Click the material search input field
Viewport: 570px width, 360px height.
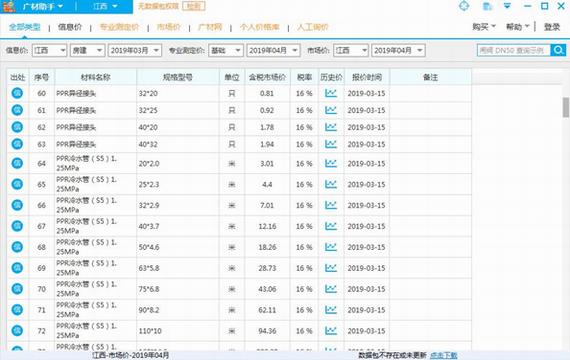[514, 50]
